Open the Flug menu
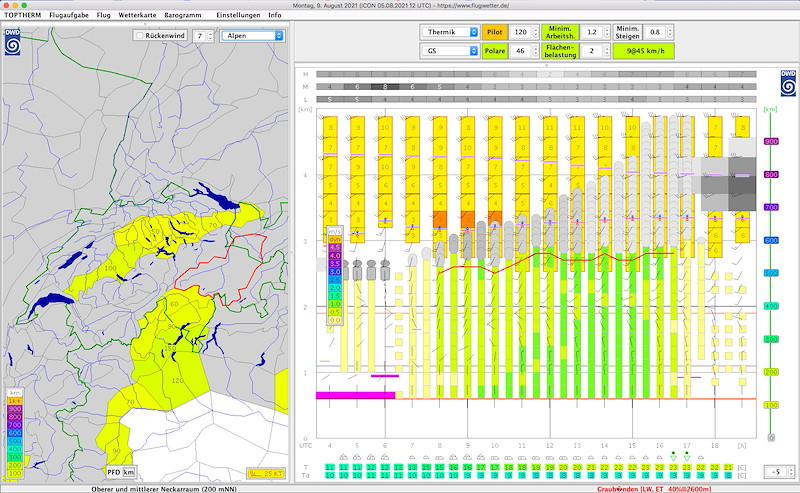The width and height of the screenshot is (800, 493). click(104, 15)
